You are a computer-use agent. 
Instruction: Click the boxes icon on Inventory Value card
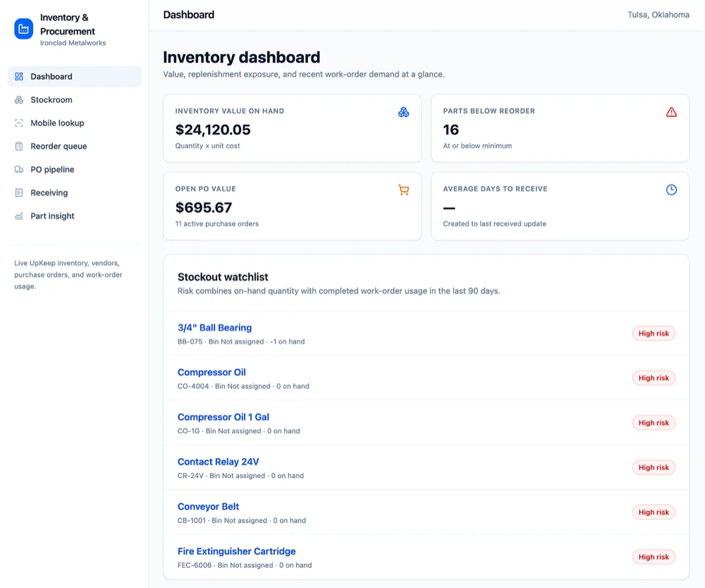pos(403,112)
